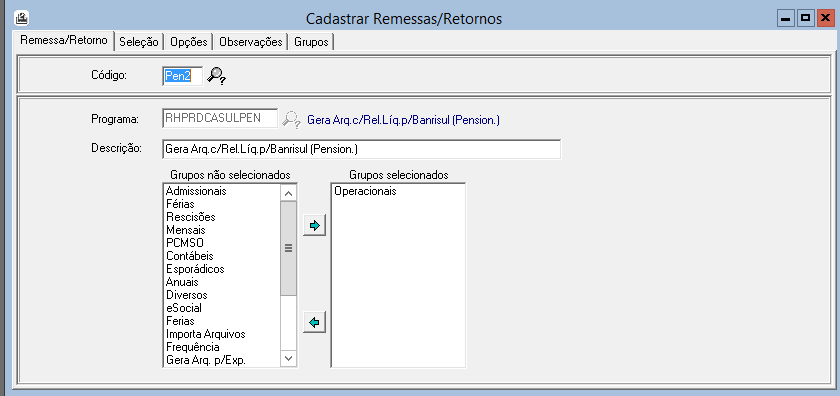Click the search magnifier beside Código field
Screen dimensions: 840x396
click(x=216, y=76)
